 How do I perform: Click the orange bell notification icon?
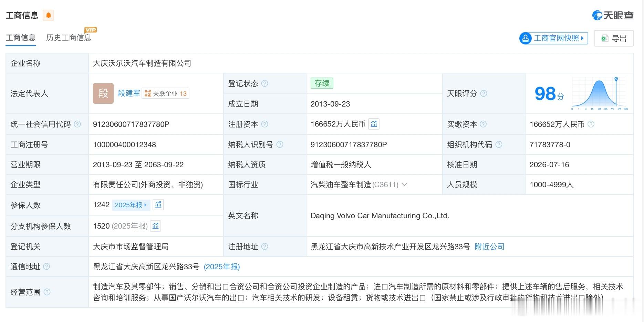click(49, 15)
